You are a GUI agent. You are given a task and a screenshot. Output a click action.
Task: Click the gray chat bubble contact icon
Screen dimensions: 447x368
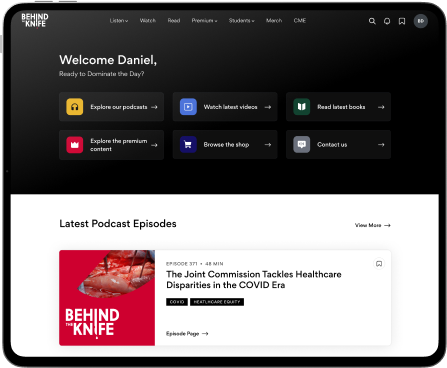[302, 145]
